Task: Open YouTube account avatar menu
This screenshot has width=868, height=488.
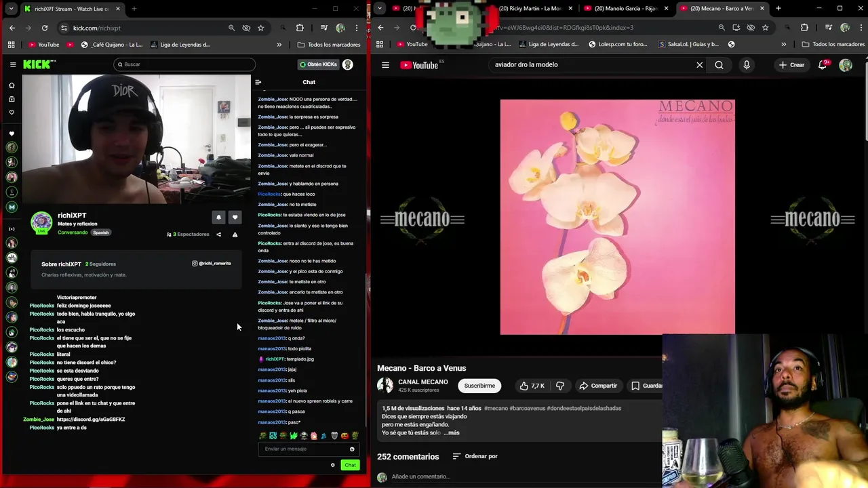Action: (846, 65)
